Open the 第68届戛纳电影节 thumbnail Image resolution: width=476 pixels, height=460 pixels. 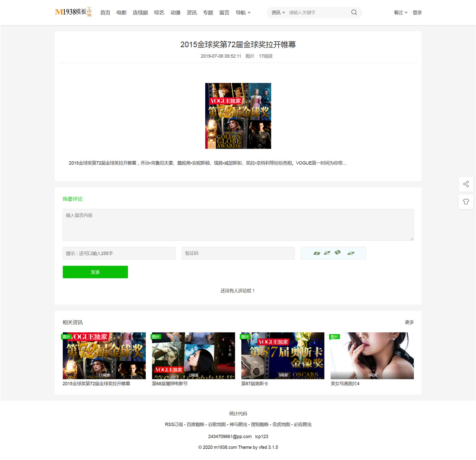(x=193, y=356)
